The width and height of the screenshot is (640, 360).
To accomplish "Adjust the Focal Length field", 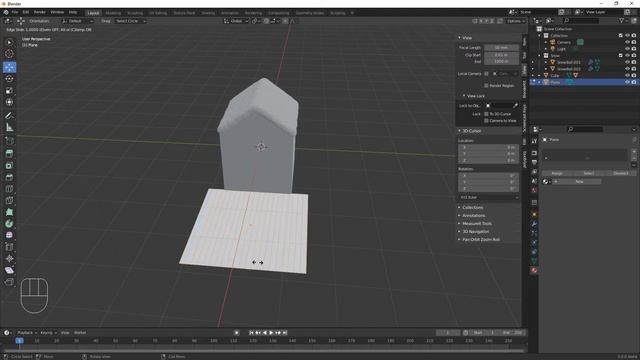I will click(501, 48).
